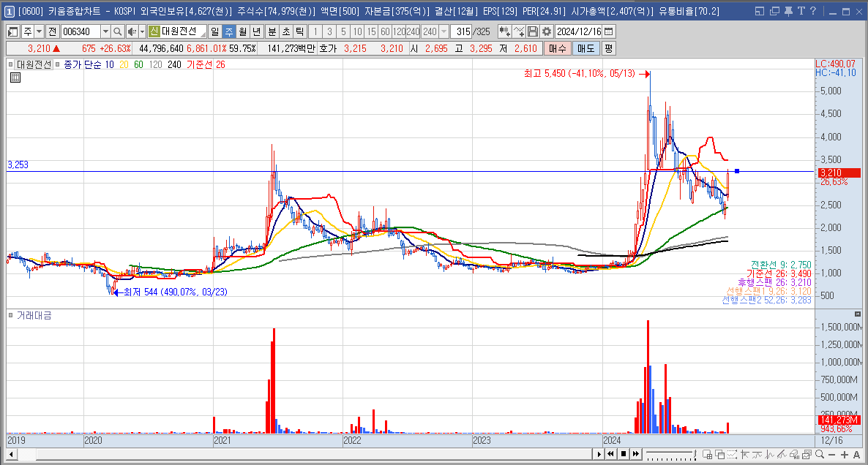Open the speaker icon's dropdown arrow
The image size is (868, 465).
tap(142, 32)
